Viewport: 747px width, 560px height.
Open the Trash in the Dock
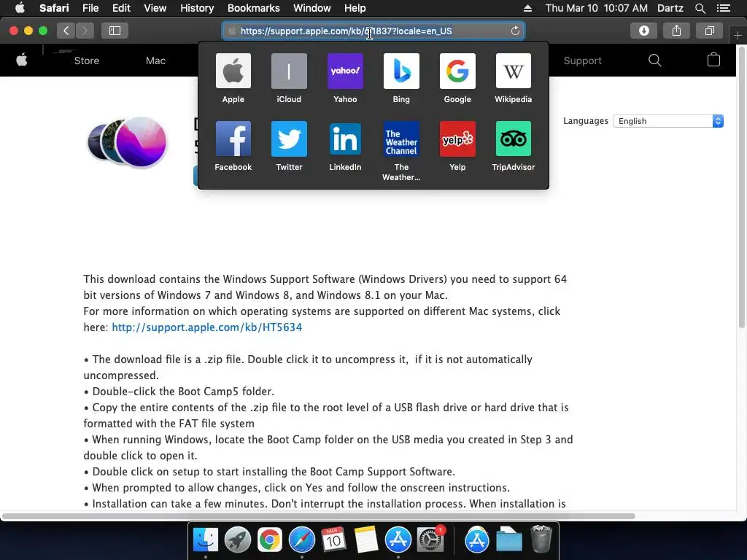(x=541, y=539)
